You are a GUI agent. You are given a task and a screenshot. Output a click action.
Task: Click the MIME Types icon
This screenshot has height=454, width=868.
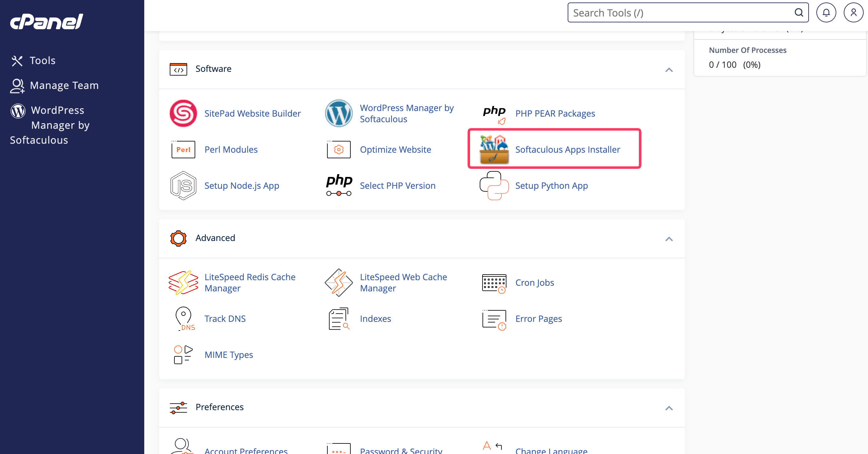[183, 354]
